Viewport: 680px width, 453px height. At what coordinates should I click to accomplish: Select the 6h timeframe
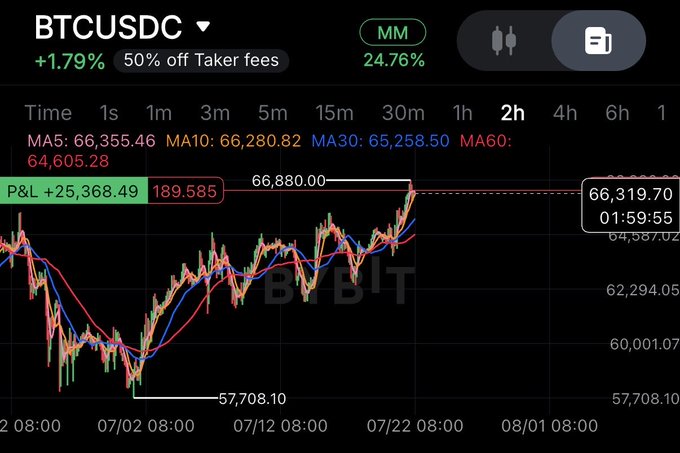(x=618, y=113)
